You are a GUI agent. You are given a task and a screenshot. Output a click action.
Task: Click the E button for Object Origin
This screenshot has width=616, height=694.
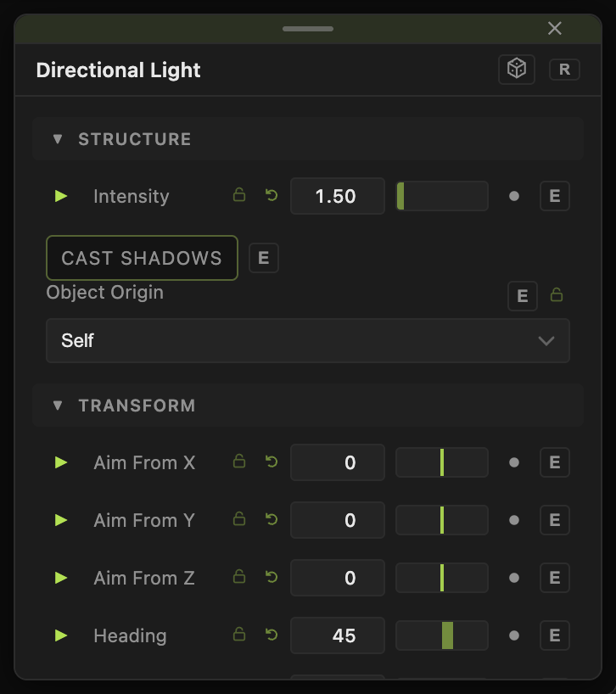(522, 295)
